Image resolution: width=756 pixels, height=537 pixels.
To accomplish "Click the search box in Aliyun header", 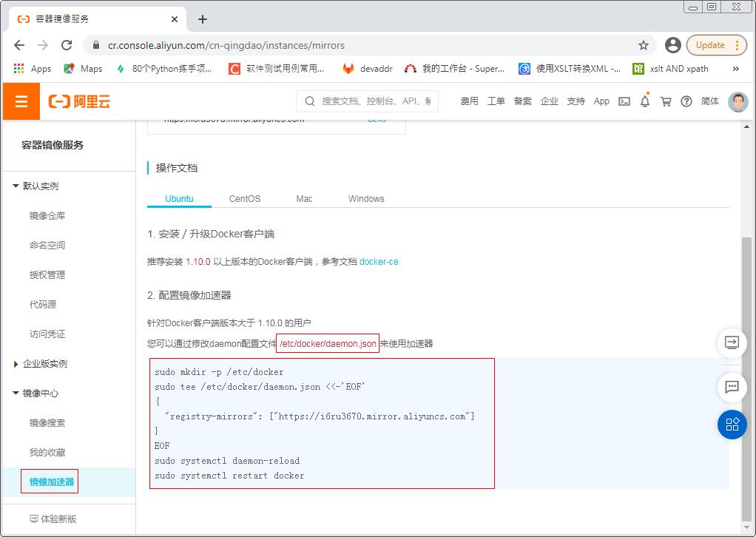I will (x=368, y=101).
